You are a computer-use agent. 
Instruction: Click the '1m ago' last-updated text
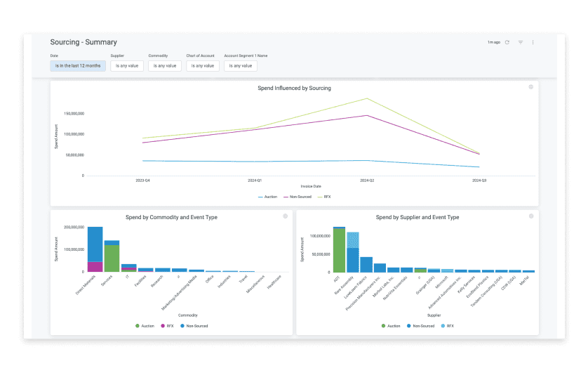coord(494,42)
